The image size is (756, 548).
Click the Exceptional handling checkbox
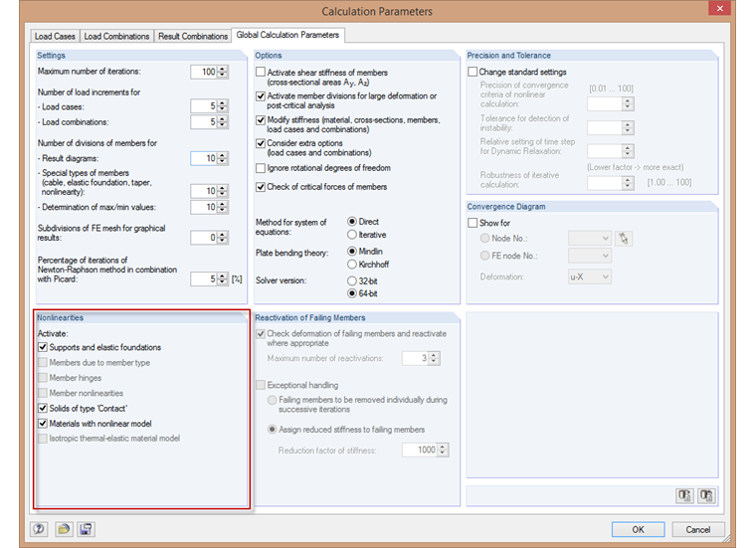(x=261, y=385)
